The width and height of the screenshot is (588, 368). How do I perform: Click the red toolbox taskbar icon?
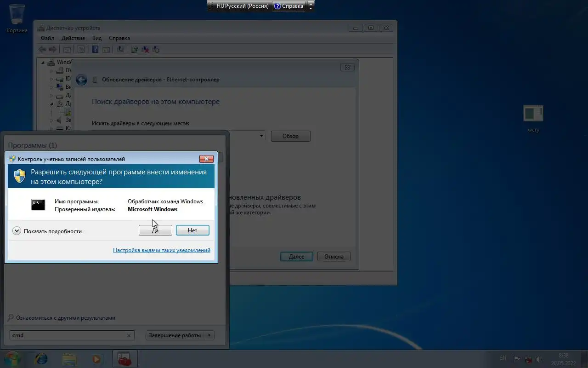(125, 359)
